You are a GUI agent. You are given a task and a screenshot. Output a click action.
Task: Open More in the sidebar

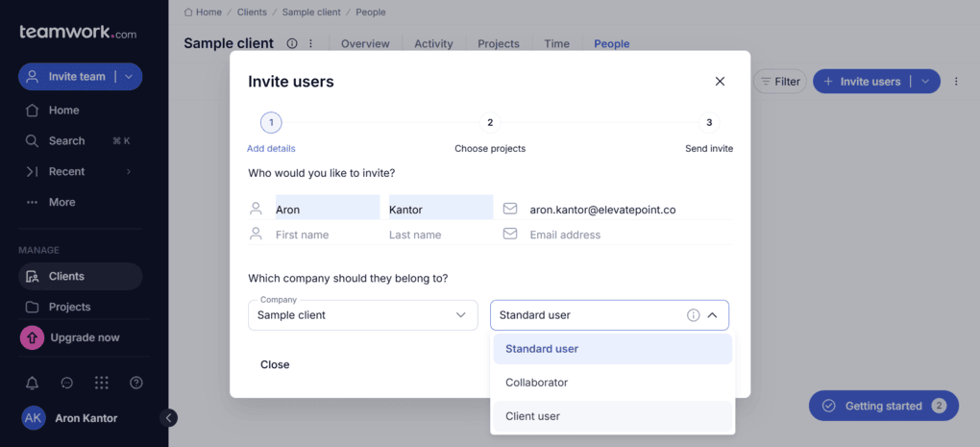click(80, 202)
